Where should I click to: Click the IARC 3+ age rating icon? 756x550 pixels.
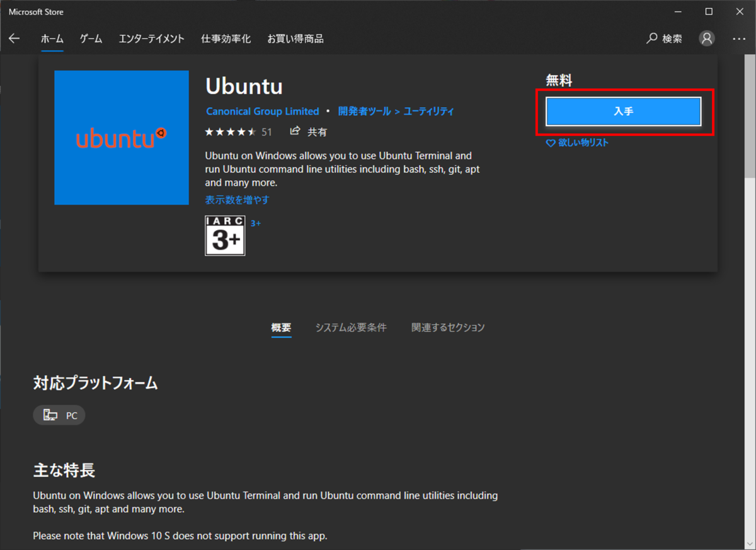[225, 236]
